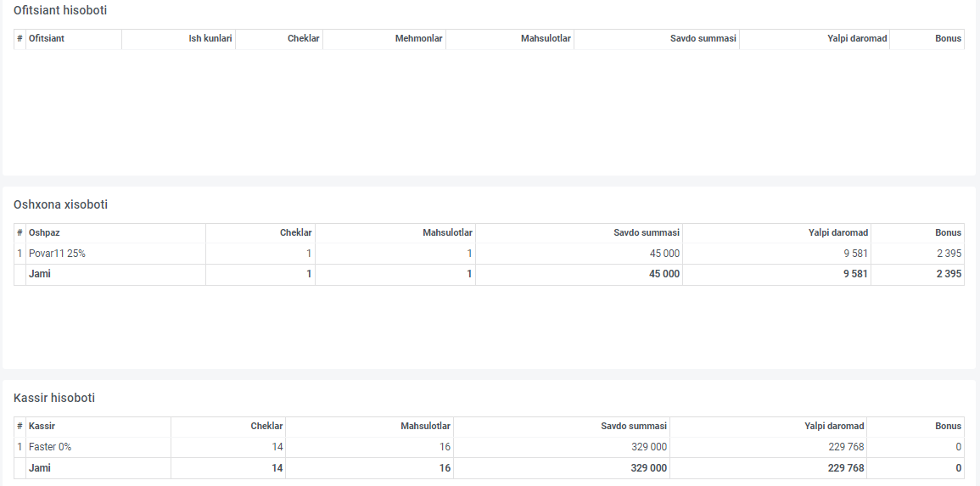Screen dimensions: 980x486
Task: Click the Ish kunlari column header
Action: 210,39
